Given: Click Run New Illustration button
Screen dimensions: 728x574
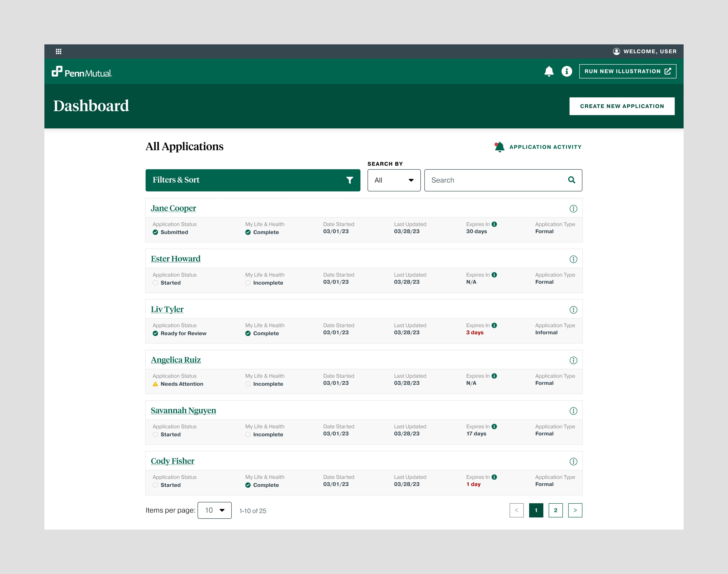Looking at the screenshot, I should coord(627,71).
